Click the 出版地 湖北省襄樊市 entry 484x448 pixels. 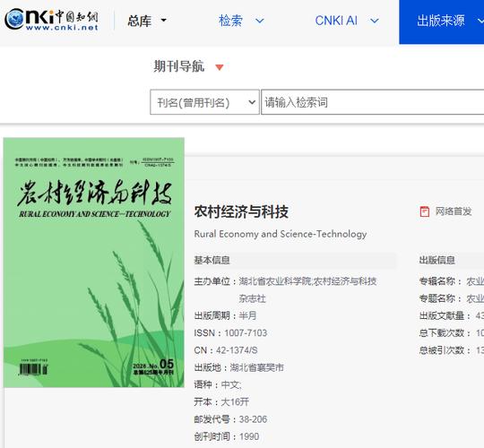click(x=238, y=367)
